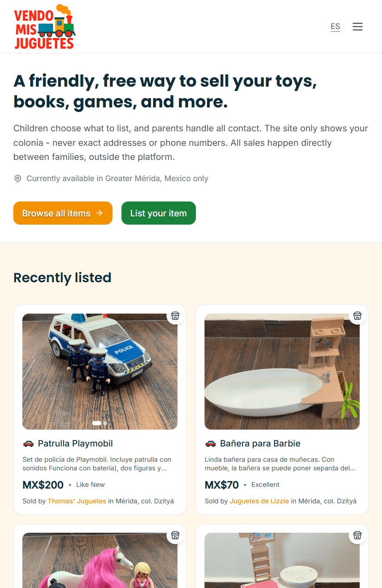This screenshot has height=588, width=382.
Task: Select the second image dot on police car photo
Action: [x=105, y=423]
